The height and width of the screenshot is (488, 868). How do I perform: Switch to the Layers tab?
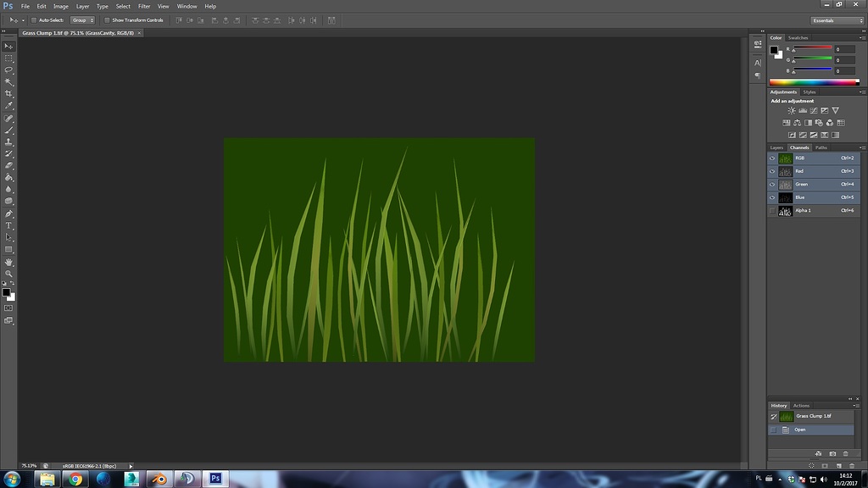pos(776,147)
